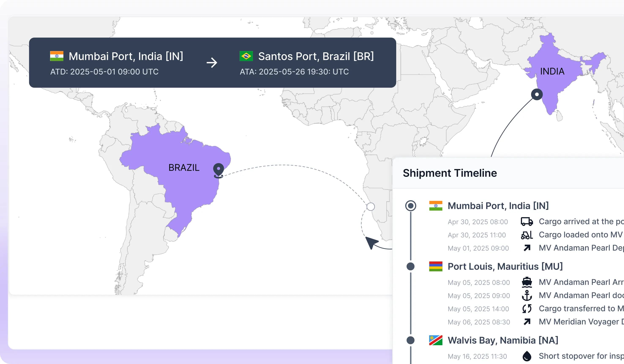Click the Port Louis, Mauritius [MU] heading
The image size is (624, 364).
[x=505, y=267]
